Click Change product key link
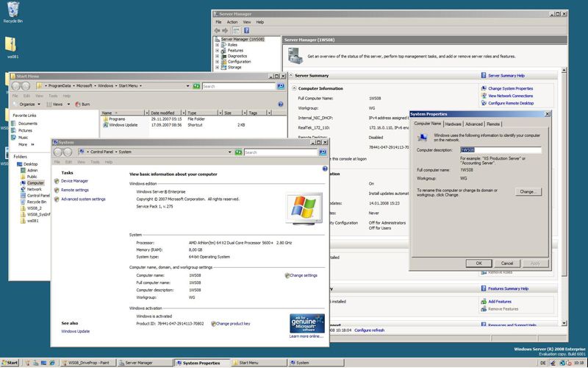The height and width of the screenshot is (368, 588). coord(233,324)
